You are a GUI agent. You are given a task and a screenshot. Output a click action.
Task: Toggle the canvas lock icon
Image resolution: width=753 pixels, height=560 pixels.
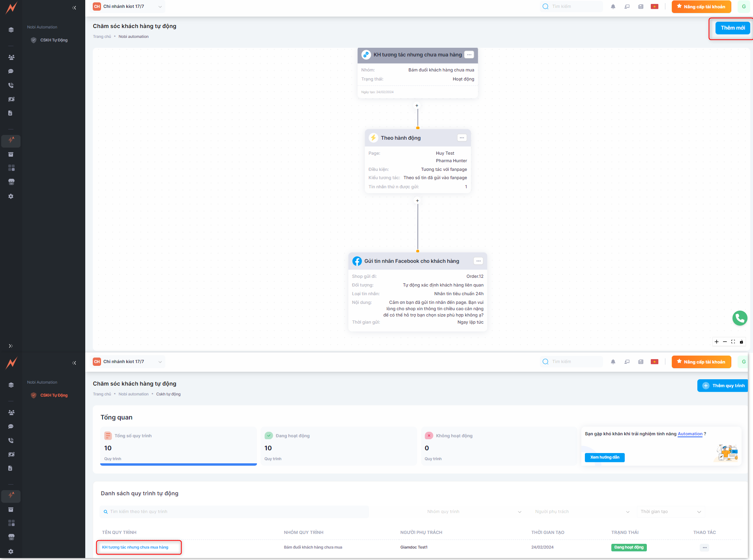tap(742, 342)
